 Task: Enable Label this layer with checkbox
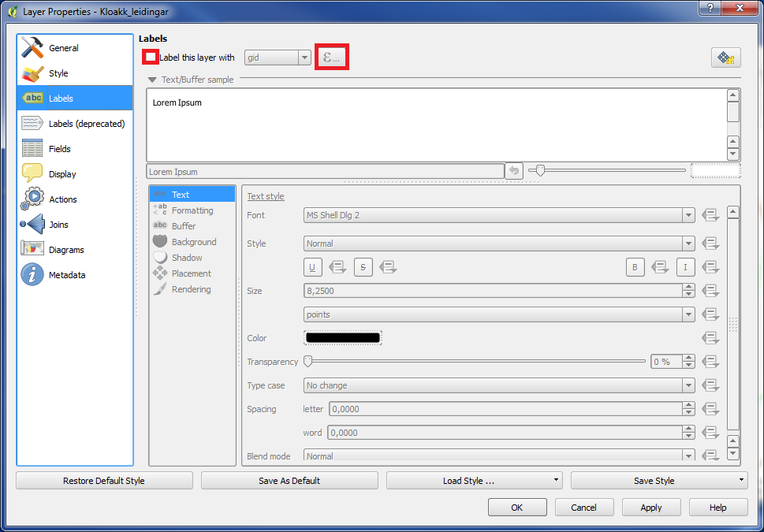pyautogui.click(x=151, y=58)
